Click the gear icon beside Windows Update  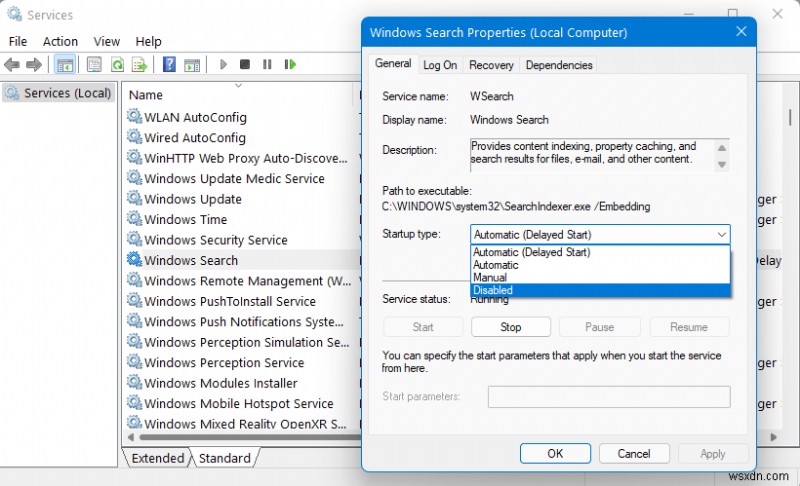134,198
